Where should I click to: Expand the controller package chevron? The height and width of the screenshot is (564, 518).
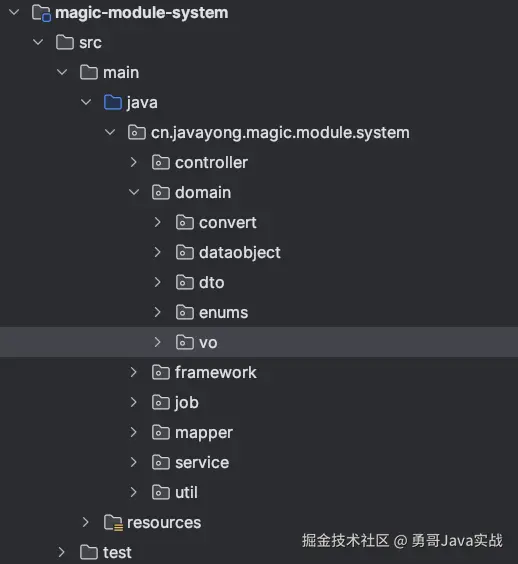coord(134,163)
